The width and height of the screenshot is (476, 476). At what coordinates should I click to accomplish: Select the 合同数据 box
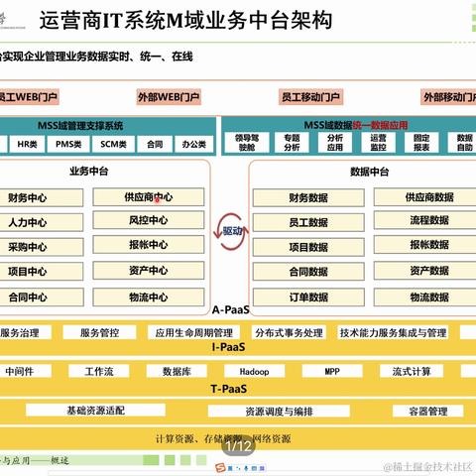[308, 272]
